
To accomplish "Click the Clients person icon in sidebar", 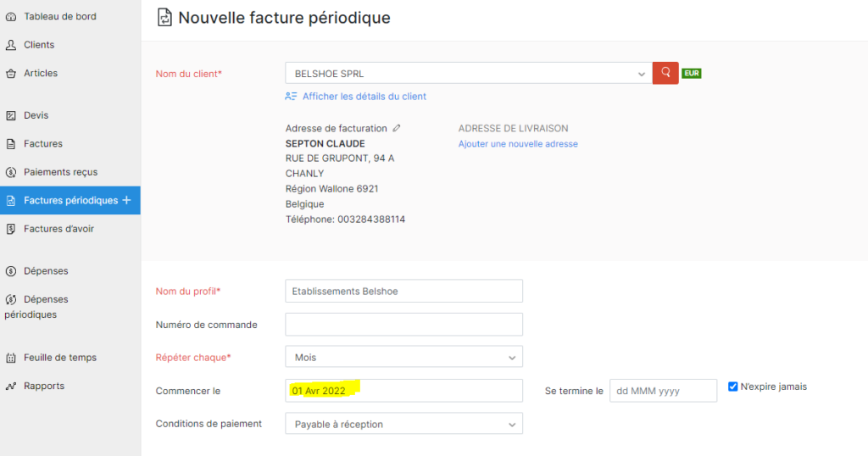I will [x=11, y=45].
